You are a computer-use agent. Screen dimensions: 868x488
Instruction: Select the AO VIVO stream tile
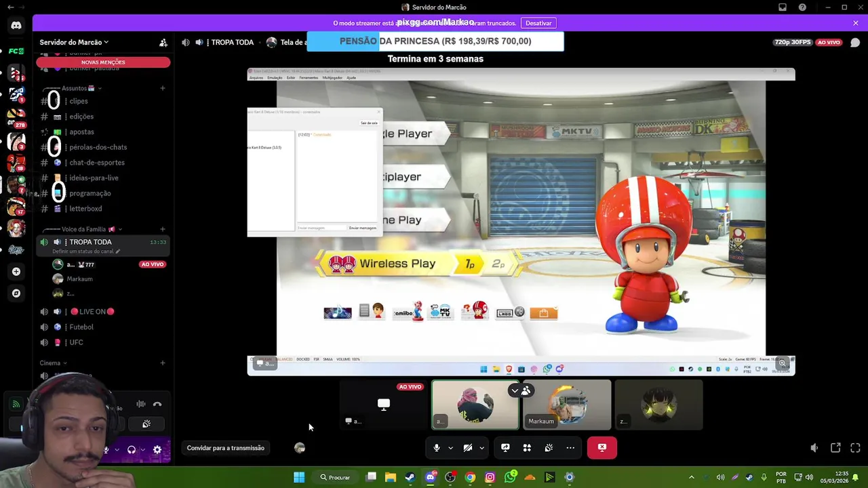tap(383, 405)
